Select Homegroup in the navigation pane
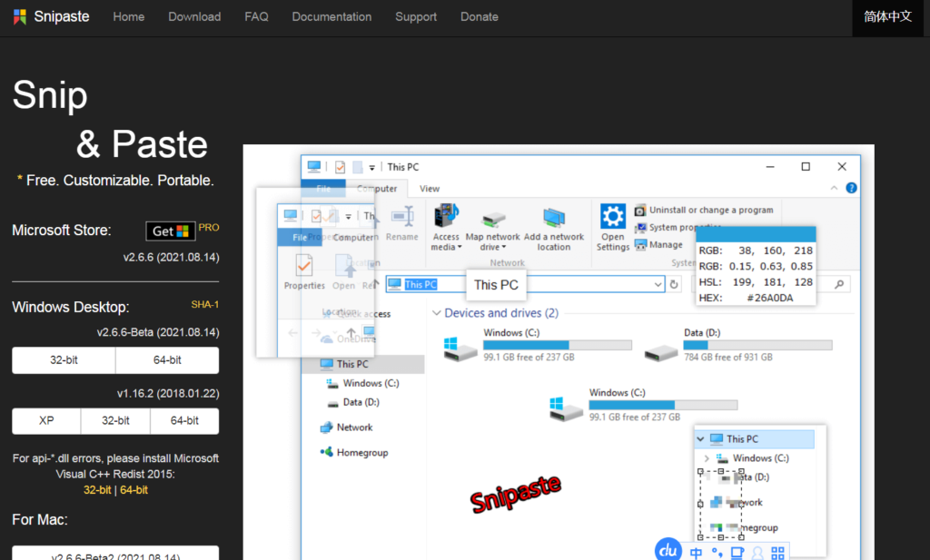 coord(361,452)
